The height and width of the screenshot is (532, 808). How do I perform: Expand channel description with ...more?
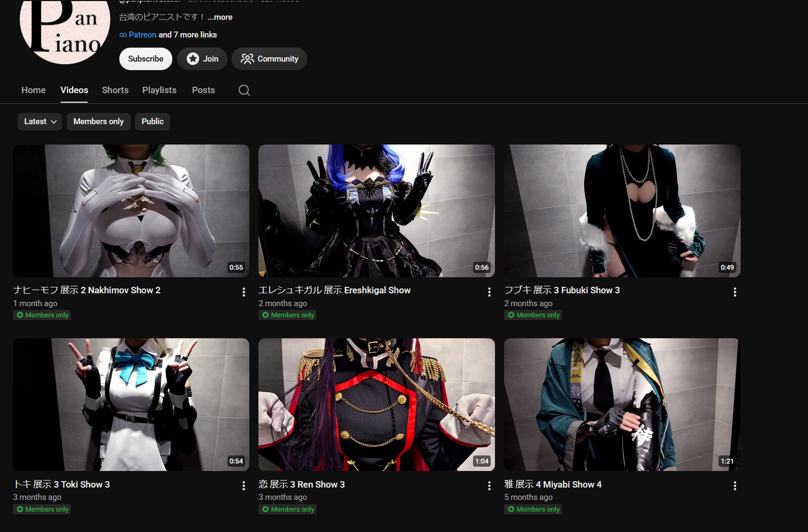(220, 17)
